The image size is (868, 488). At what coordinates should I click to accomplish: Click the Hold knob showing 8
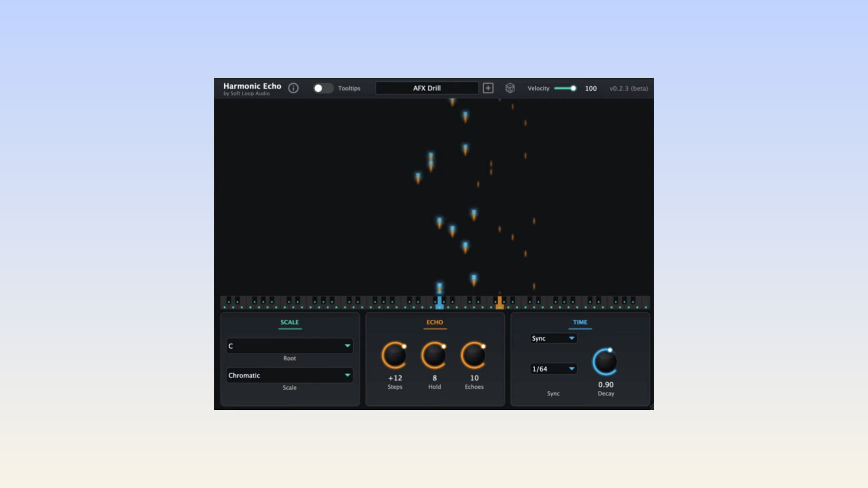pyautogui.click(x=434, y=356)
